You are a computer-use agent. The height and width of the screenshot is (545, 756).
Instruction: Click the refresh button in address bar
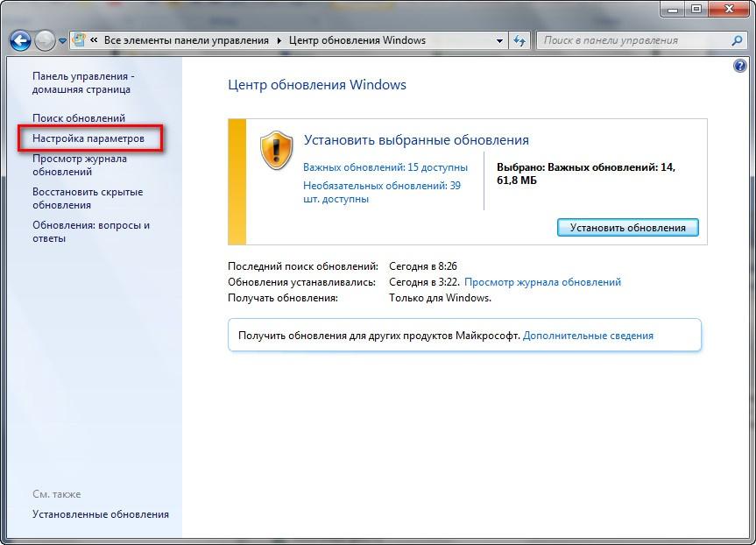(x=519, y=40)
